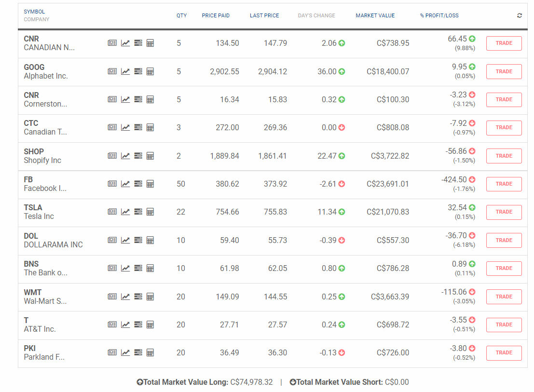Image resolution: width=534 pixels, height=392 pixels.
Task: Click TRADE button for WMT row
Action: pos(504,297)
